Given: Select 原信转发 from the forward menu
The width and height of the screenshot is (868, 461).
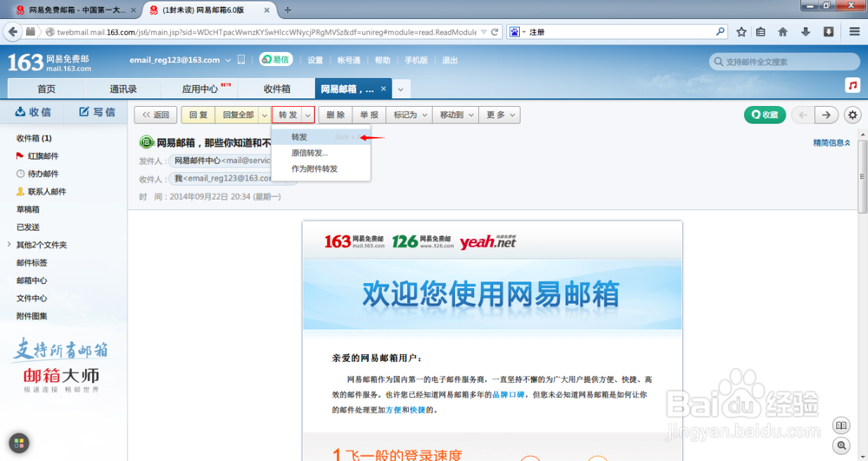Looking at the screenshot, I should [x=321, y=153].
